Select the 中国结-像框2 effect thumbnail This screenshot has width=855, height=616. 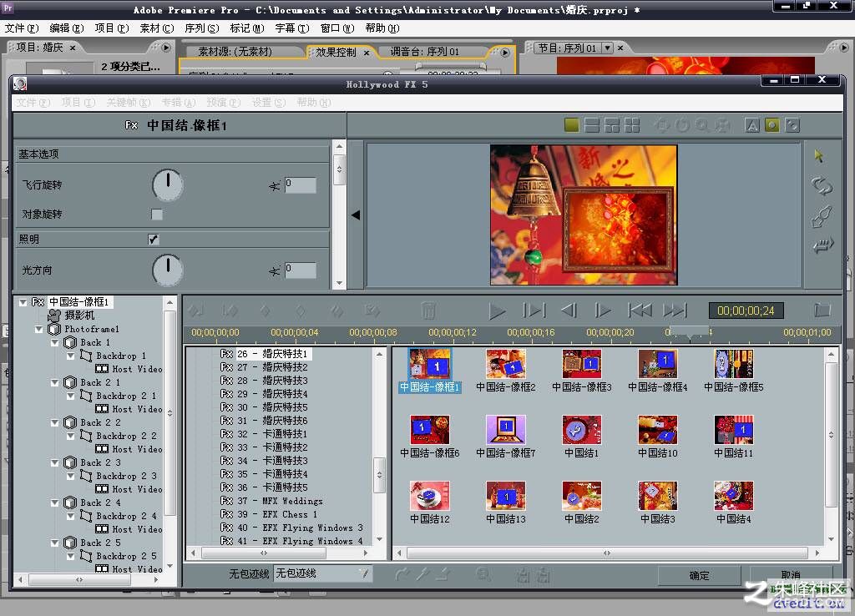coord(505,371)
